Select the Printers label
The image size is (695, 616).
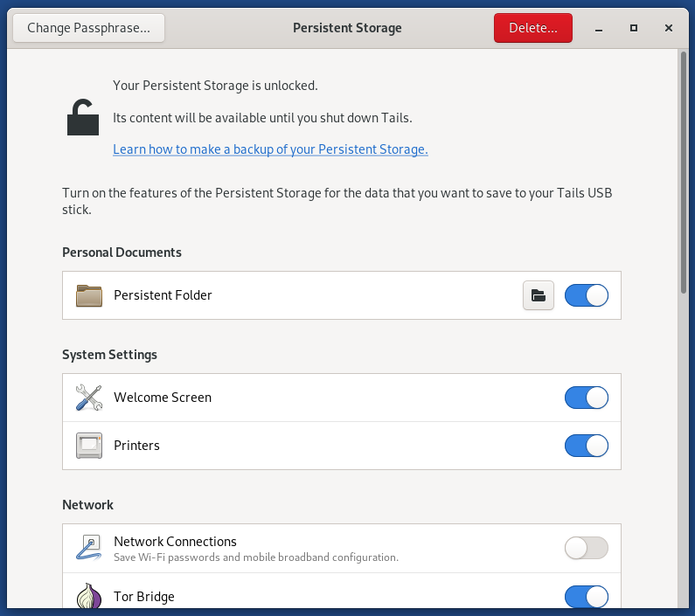pyautogui.click(x=136, y=445)
